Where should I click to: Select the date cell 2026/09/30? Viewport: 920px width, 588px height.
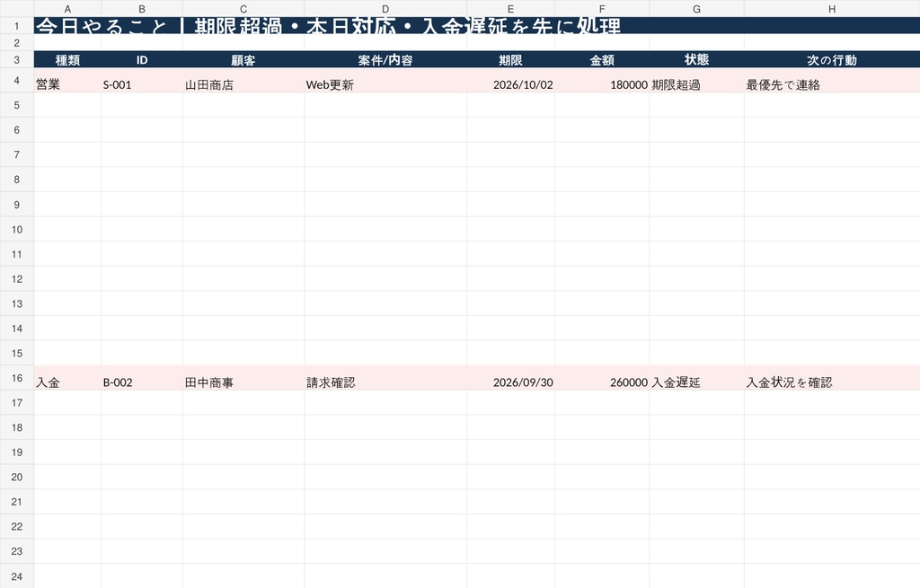pos(510,378)
